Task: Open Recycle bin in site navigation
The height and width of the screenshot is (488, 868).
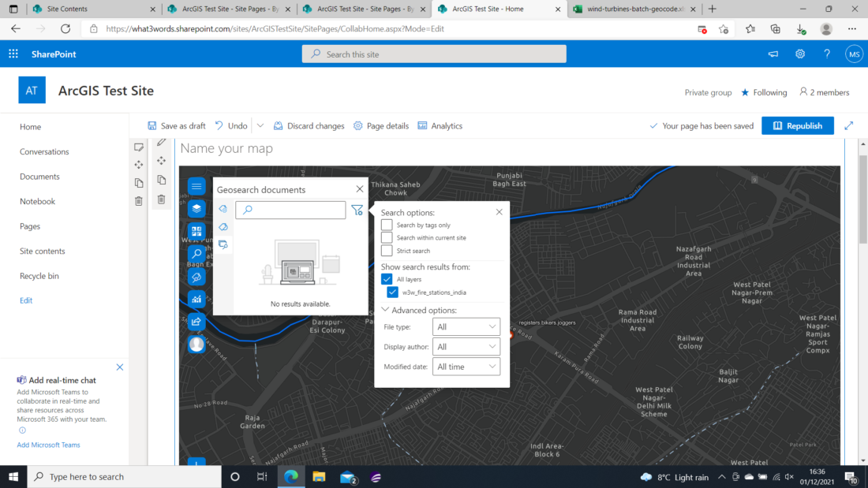Action: (39, 276)
